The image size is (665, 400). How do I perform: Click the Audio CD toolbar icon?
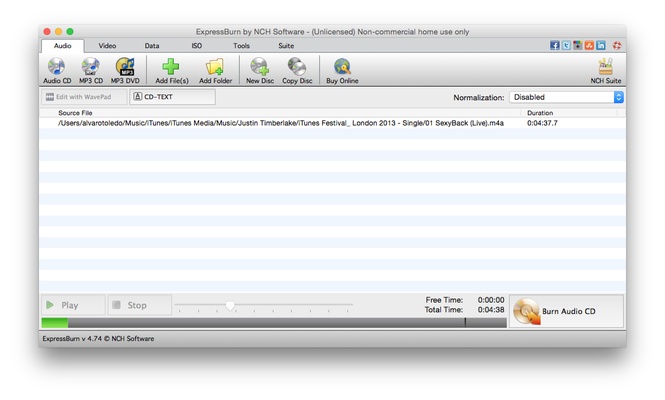[57, 70]
